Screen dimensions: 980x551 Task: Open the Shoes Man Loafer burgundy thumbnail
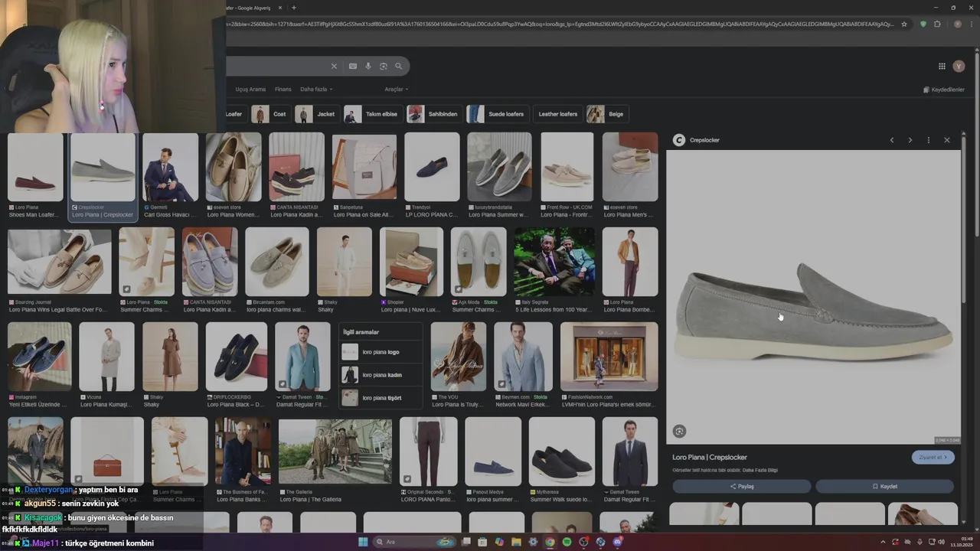point(35,168)
